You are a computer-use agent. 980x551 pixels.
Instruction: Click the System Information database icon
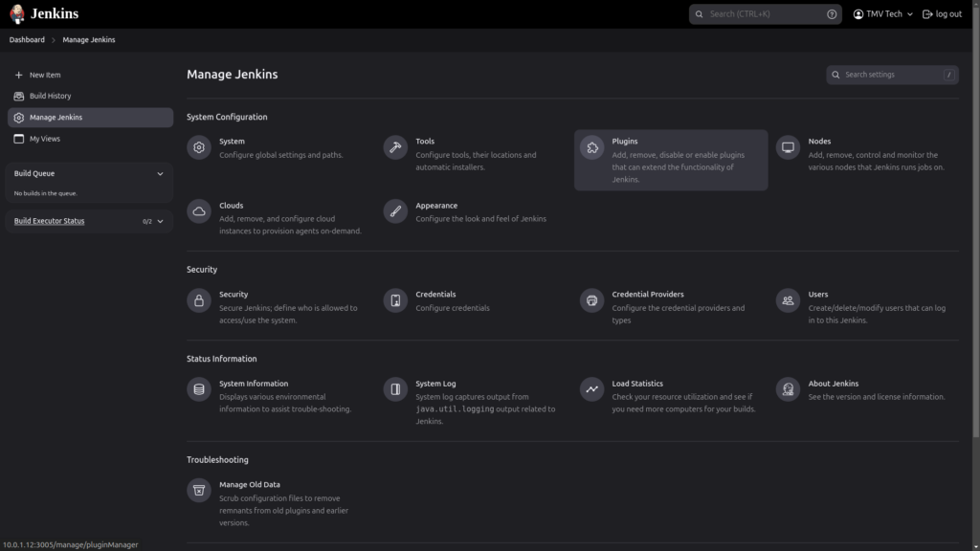(x=199, y=389)
